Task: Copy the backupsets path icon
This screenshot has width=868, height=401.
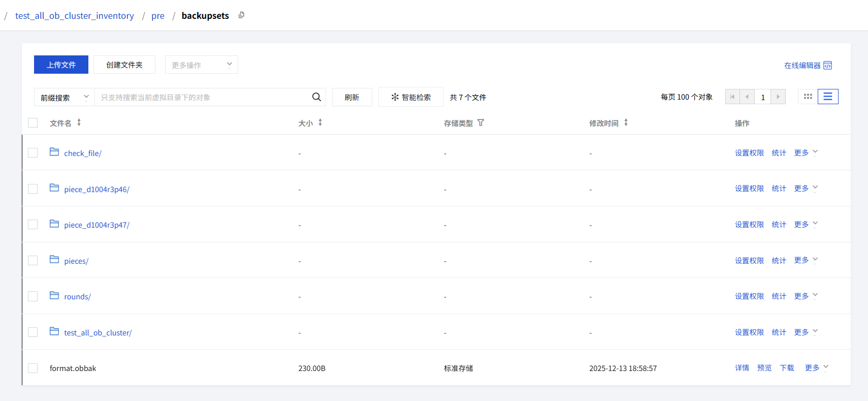Action: [241, 15]
